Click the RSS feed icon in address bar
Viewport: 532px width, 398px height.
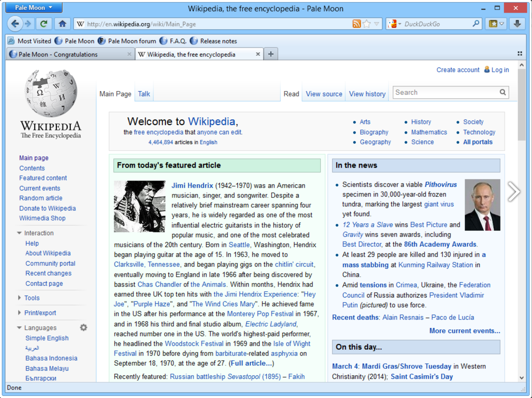[356, 24]
